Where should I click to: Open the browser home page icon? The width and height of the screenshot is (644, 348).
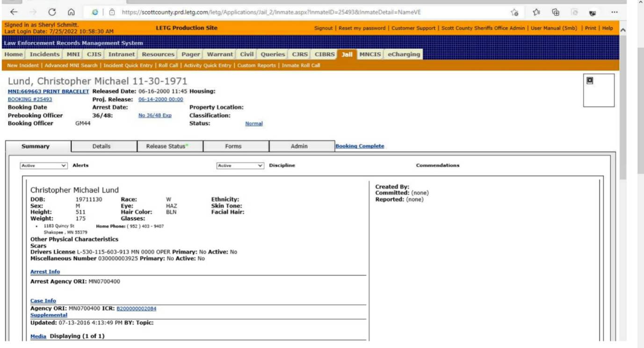pos(72,13)
